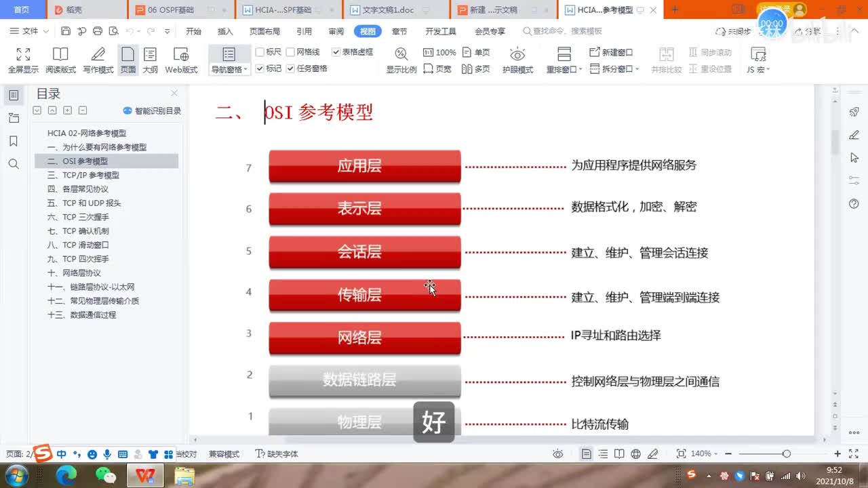This screenshot has height=488, width=868.
Task: Click the save icon in quick toolbar
Action: [66, 31]
